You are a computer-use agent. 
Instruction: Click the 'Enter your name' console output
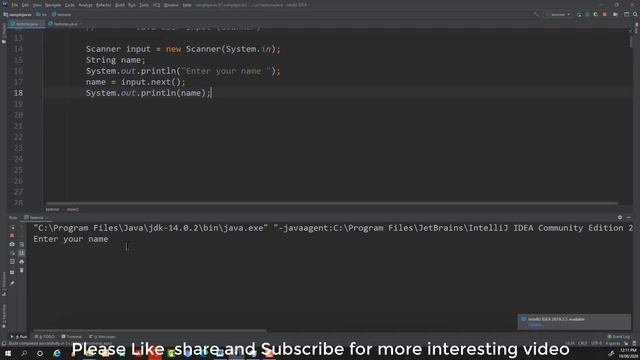tap(71, 239)
